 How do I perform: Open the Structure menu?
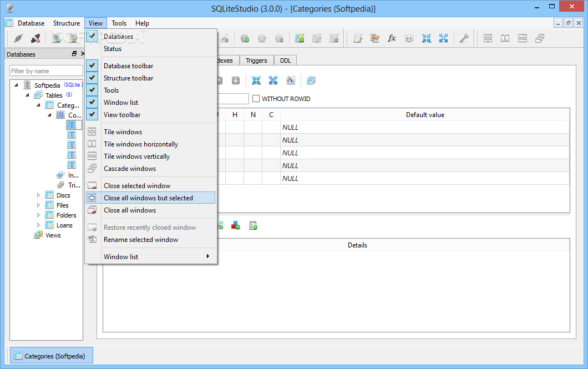(x=67, y=23)
